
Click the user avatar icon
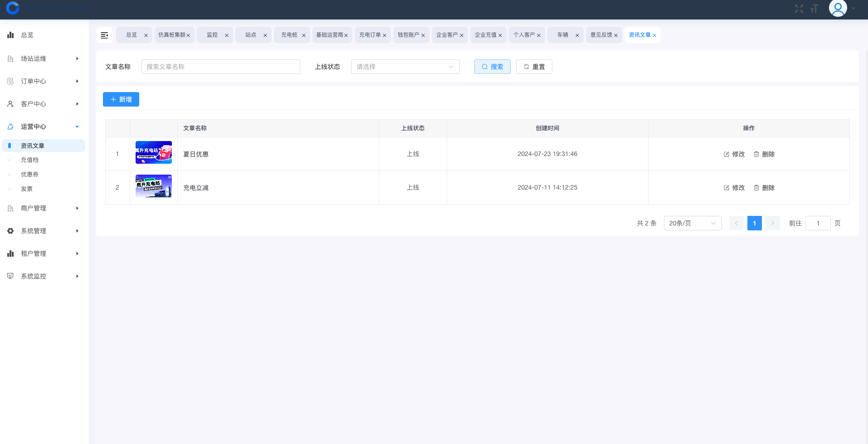click(x=838, y=8)
